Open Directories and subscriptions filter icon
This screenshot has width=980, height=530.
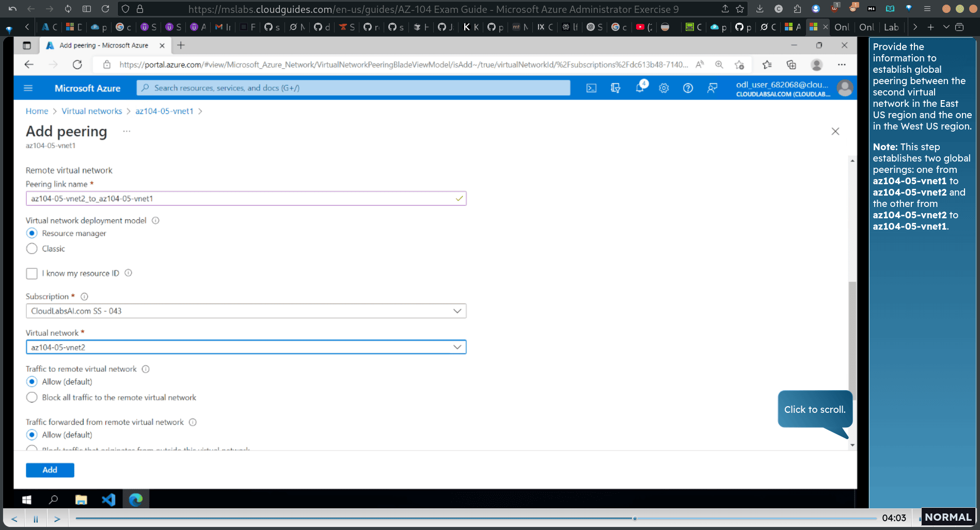click(x=615, y=88)
